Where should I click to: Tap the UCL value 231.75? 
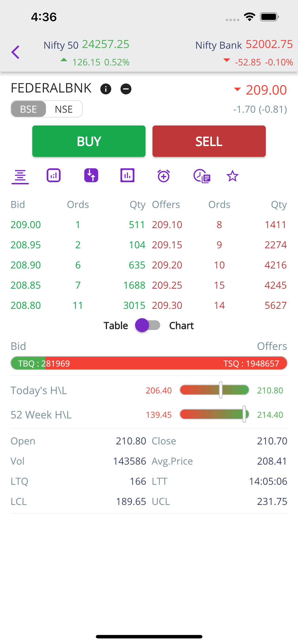pyautogui.click(x=272, y=502)
